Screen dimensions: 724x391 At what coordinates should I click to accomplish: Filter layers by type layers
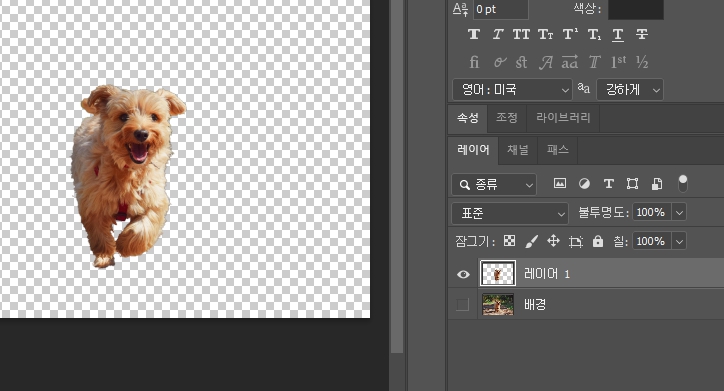point(609,184)
